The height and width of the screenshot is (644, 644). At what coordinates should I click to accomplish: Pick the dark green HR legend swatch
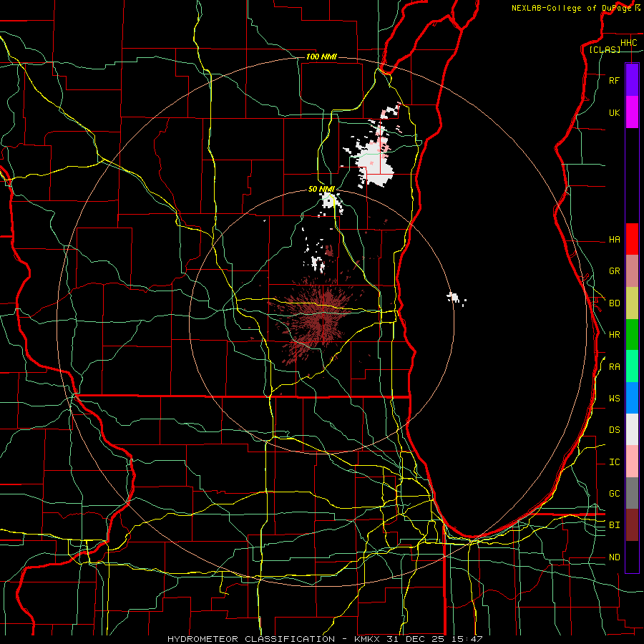[x=632, y=335]
